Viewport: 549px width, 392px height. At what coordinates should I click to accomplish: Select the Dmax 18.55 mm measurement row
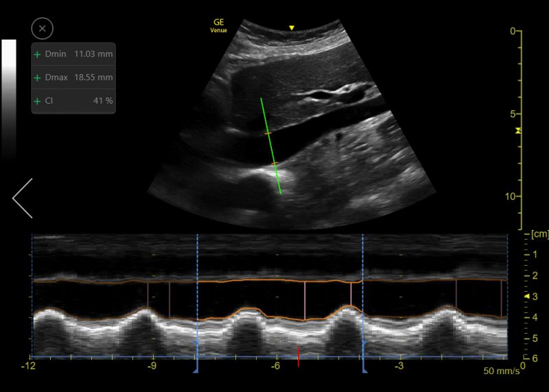pos(73,78)
